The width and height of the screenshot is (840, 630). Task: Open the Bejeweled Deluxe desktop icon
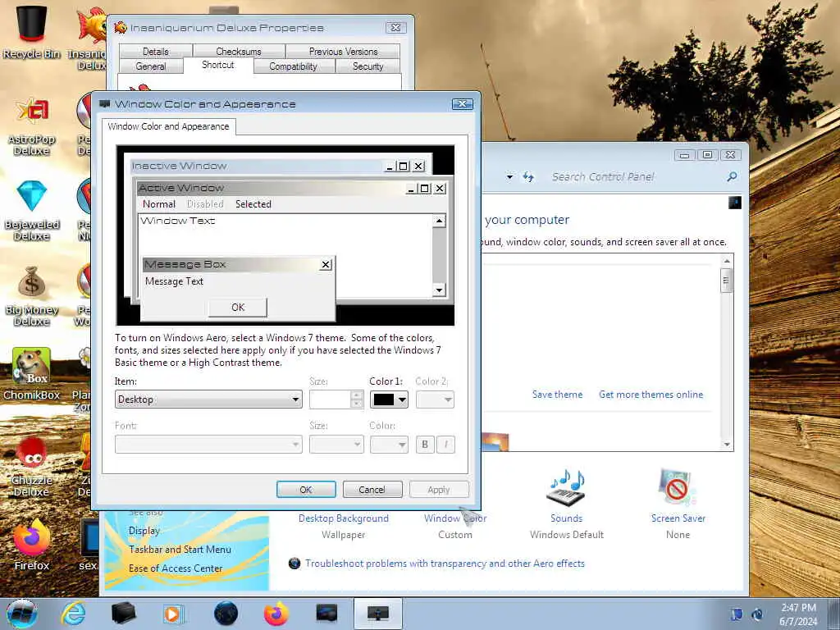point(32,211)
